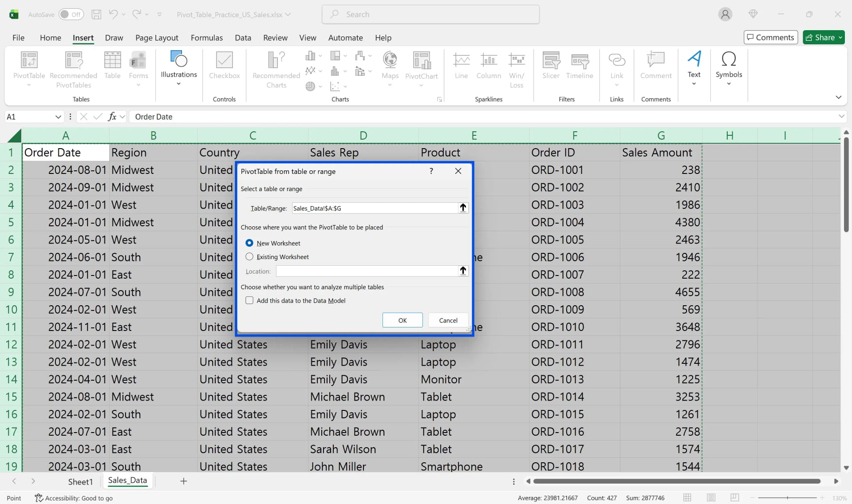852x504 pixels.
Task: Collapse the ribbon with the chevron
Action: point(838,97)
